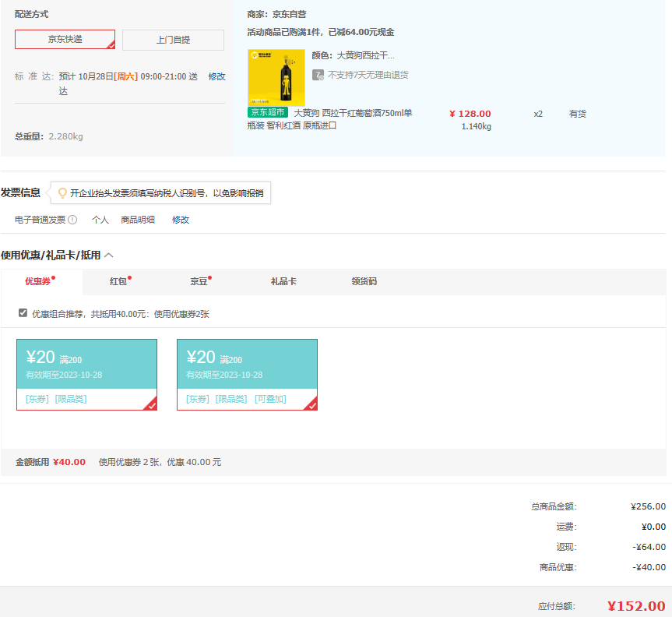
Task: Click the info icon beside 电子普通发票
Action: [73, 220]
